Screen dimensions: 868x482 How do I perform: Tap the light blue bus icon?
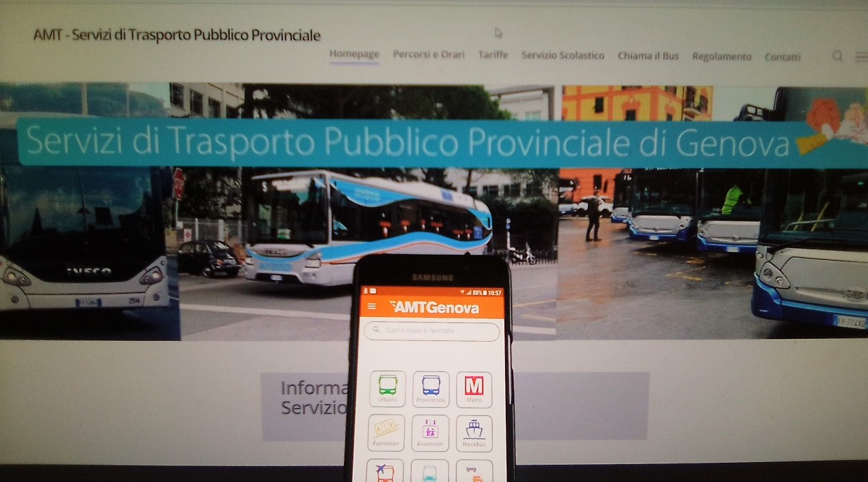[x=430, y=471]
